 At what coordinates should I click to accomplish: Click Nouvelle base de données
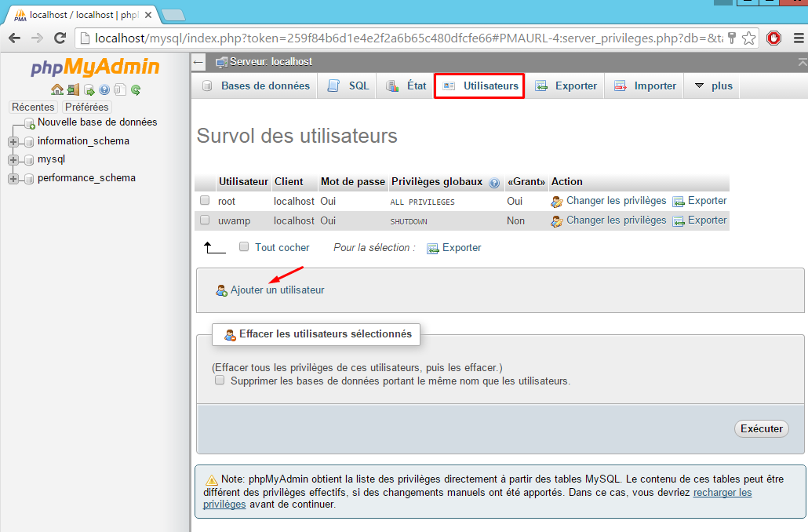coord(97,122)
